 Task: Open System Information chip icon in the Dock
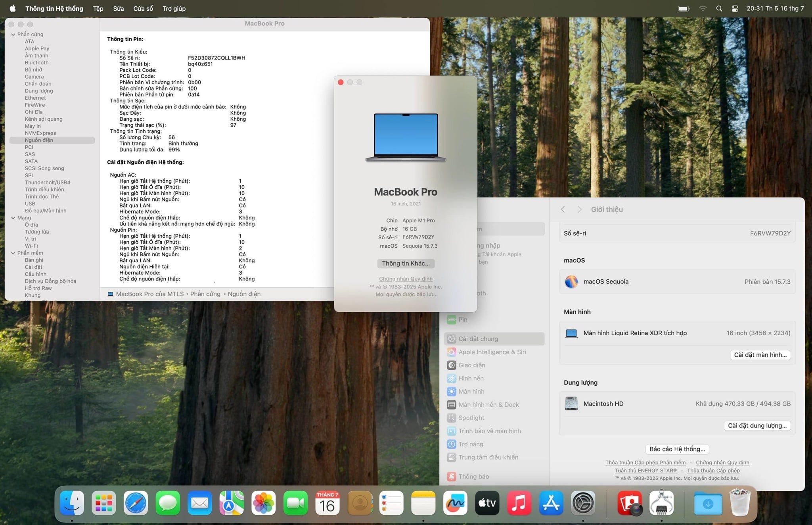click(661, 503)
